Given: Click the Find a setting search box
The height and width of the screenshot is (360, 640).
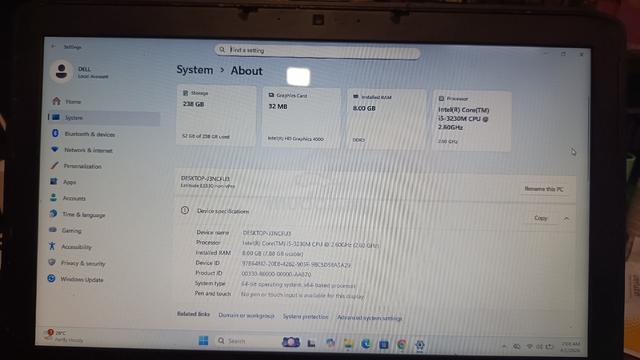Looking at the screenshot, I should [x=318, y=51].
